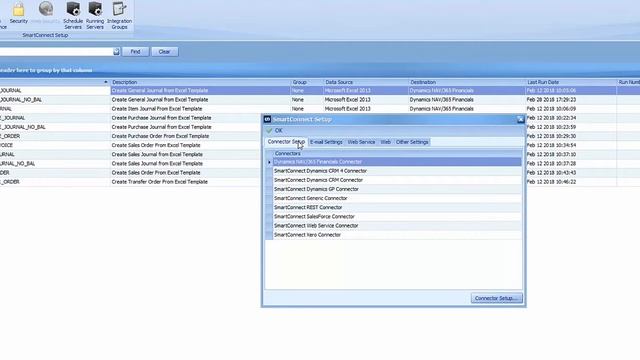Image resolution: width=640 pixels, height=360 pixels.
Task: Click the Last Run Date Feb 12 2018 10:22:34
Action: click(x=551, y=118)
